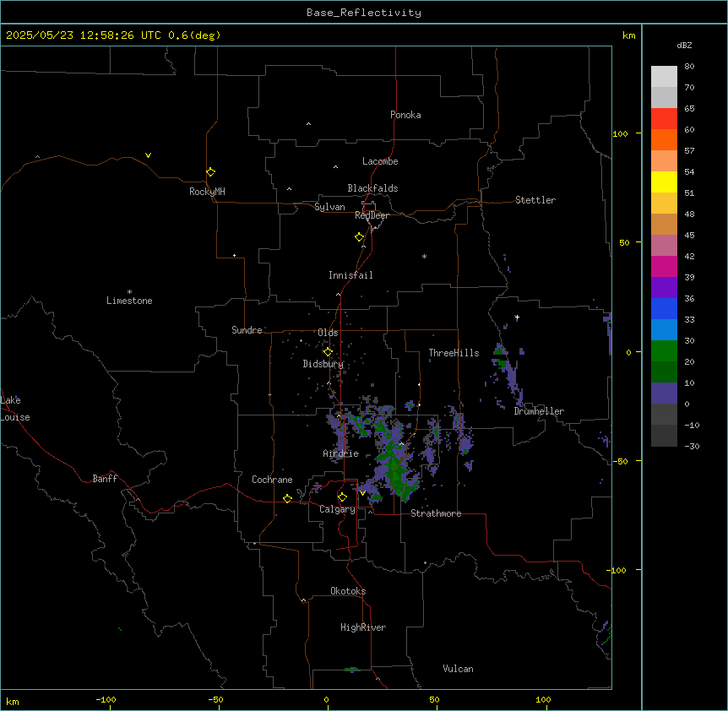The height and width of the screenshot is (711, 728).
Task: Click the Olds town label
Action: pyautogui.click(x=328, y=333)
